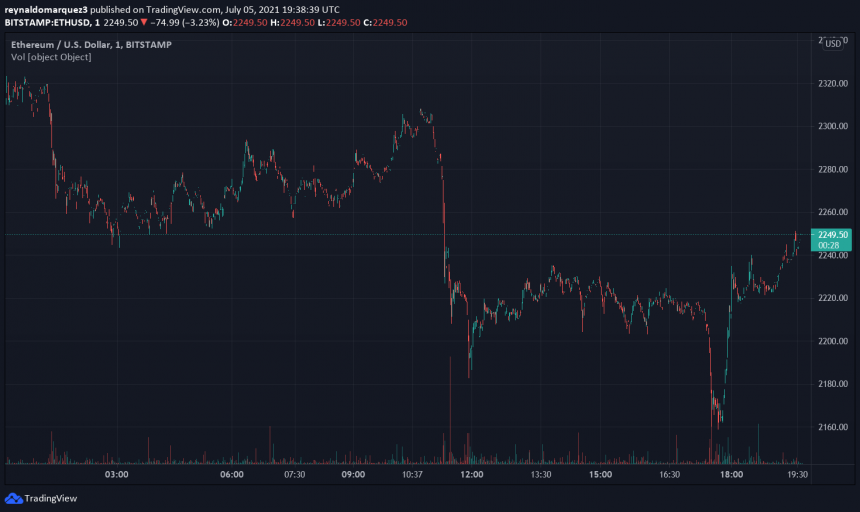The width and height of the screenshot is (860, 512).
Task: Click the 2160.00 price axis label
Action: point(832,427)
